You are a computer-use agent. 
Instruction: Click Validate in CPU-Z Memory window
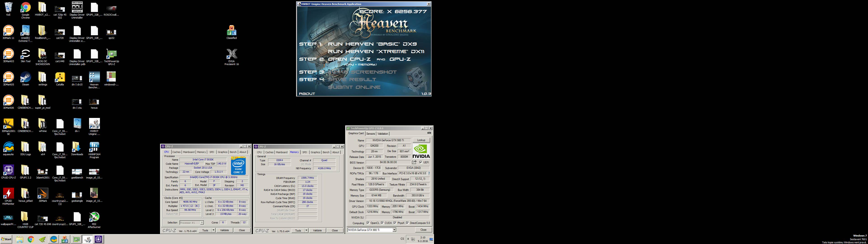coord(317,230)
